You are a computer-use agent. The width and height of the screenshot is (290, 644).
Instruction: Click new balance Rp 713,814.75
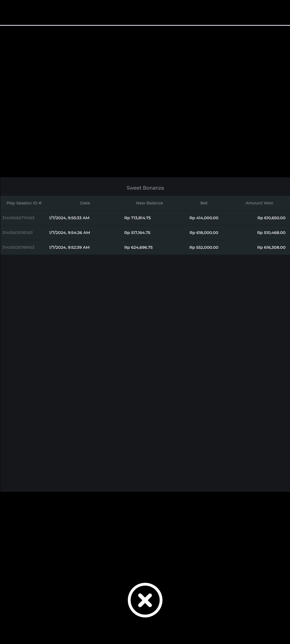tap(137, 218)
